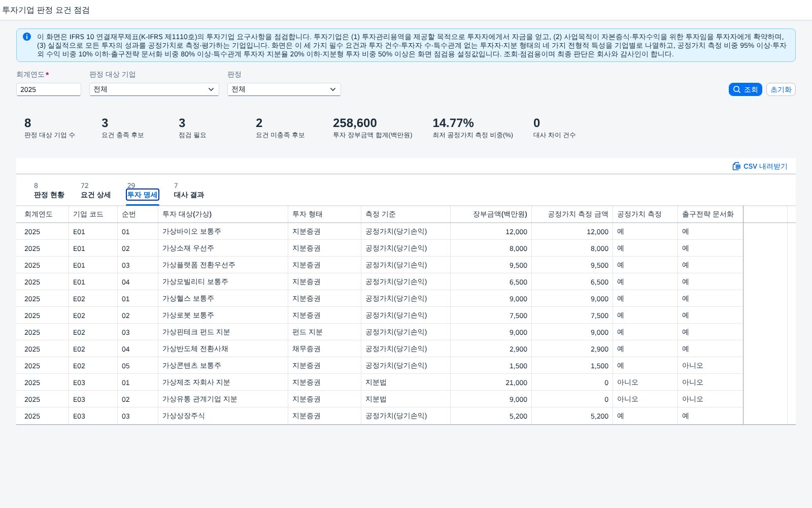Download data via CSV 내려받기
The height and width of the screenshot is (508, 812).
click(x=760, y=166)
